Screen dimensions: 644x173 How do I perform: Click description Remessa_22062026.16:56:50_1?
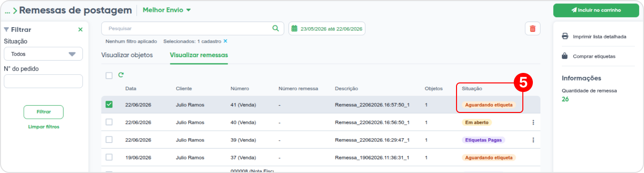pos(373,122)
